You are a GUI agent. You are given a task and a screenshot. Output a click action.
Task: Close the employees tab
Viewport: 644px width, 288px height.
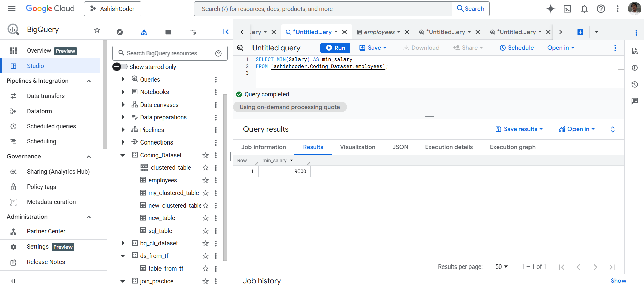pos(407,32)
